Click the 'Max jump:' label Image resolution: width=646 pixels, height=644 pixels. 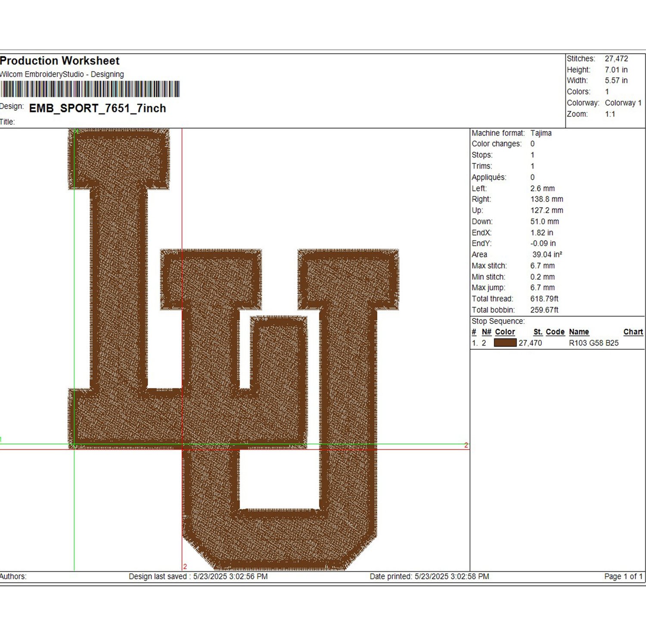(x=488, y=288)
